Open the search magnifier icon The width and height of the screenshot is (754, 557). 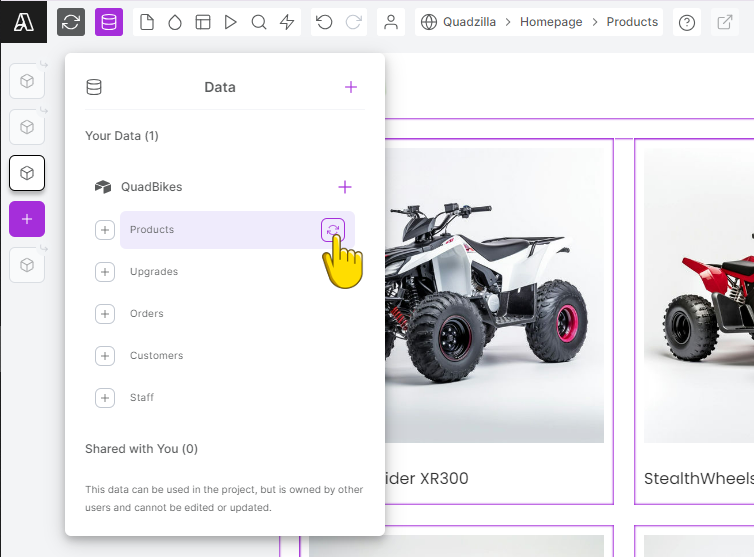point(259,22)
